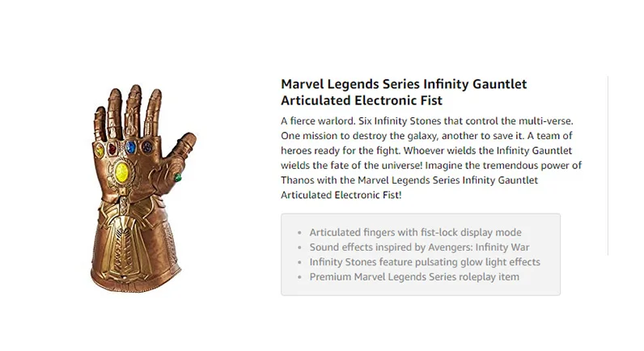
Task: Click the Marvel Legends Series product title
Action: (403, 84)
